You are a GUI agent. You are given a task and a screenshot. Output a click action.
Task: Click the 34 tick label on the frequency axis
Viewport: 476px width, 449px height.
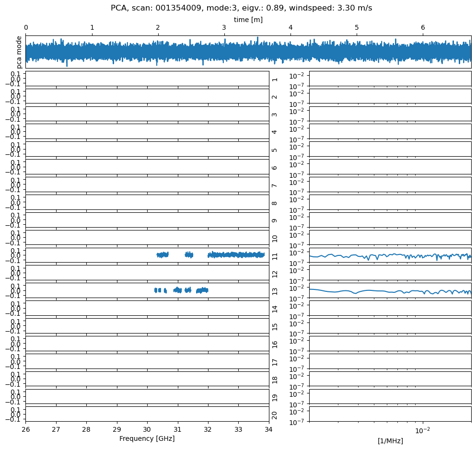(x=268, y=429)
